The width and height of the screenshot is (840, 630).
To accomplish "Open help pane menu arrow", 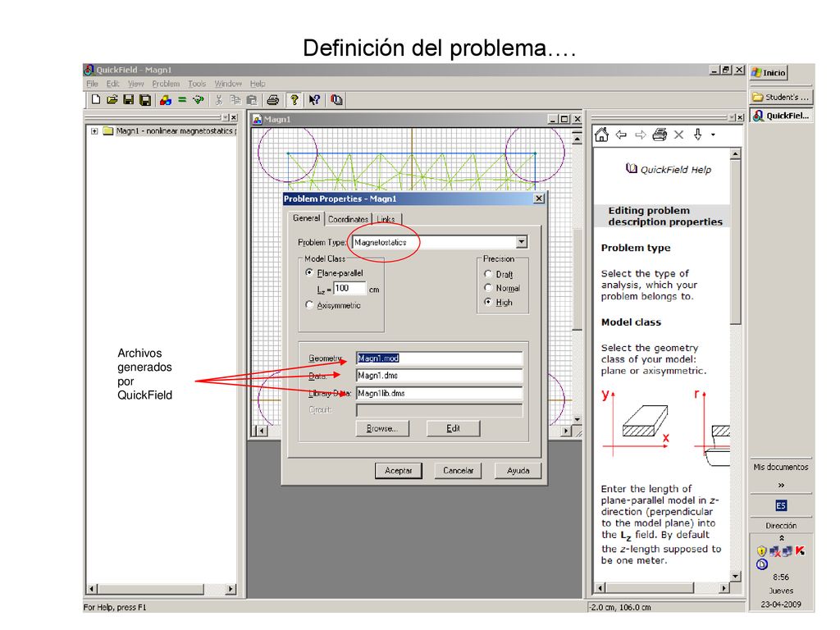I will (732, 117).
